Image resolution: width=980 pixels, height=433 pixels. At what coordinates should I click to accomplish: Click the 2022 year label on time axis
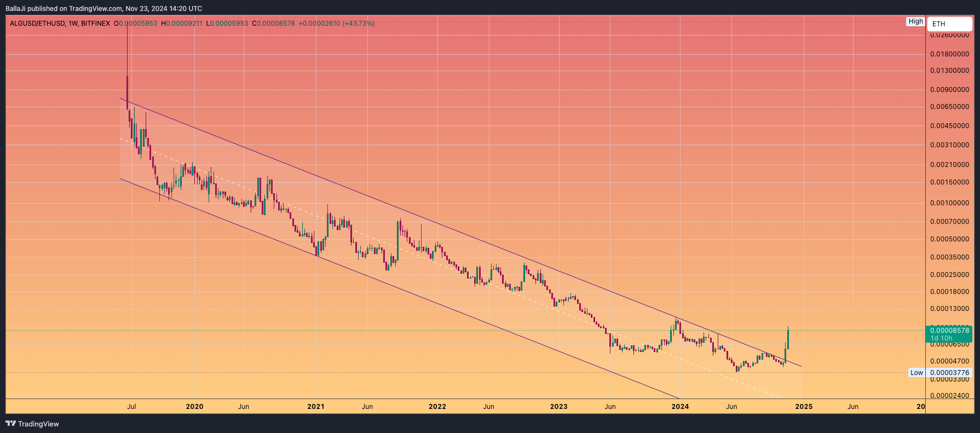(437, 407)
